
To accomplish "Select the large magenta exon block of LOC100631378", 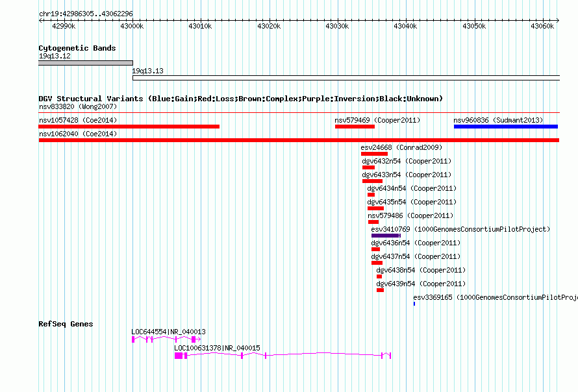I will pos(179,356).
